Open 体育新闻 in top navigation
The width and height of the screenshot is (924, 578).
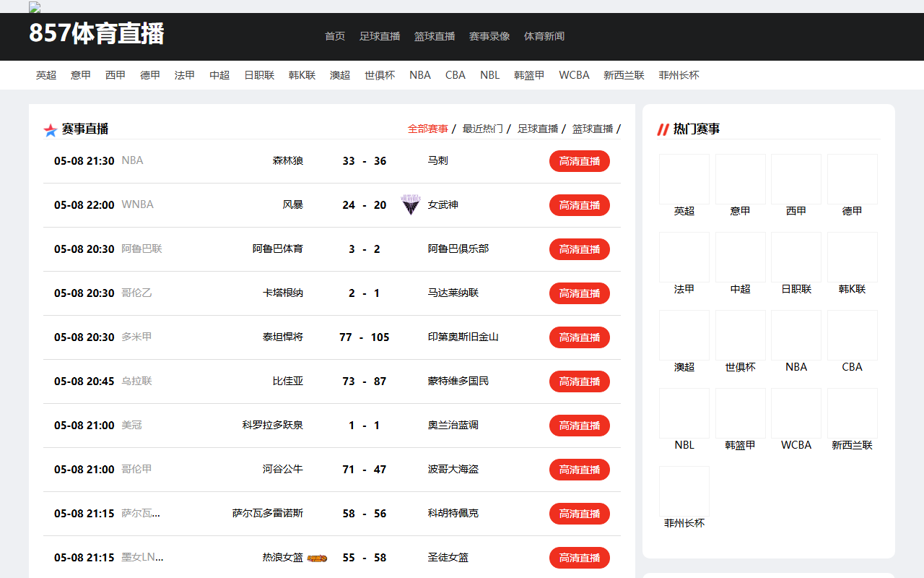(x=544, y=36)
